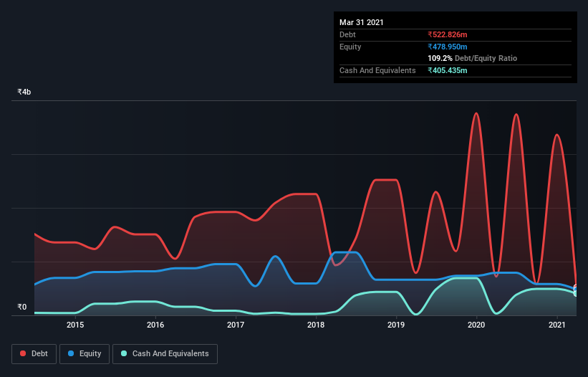588x377 pixels.
Task: Click the debt peak near 2020
Action: (x=476, y=113)
